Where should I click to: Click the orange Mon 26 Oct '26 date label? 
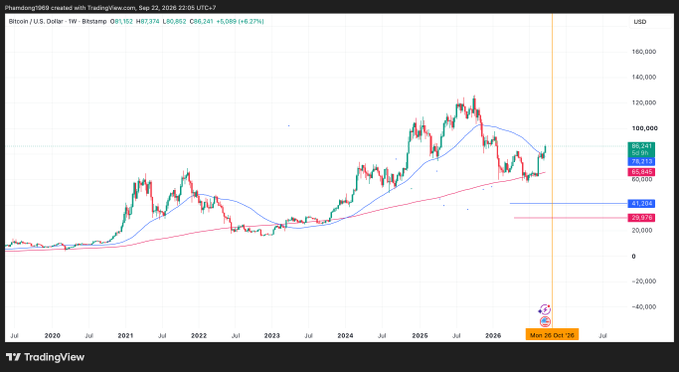click(552, 335)
